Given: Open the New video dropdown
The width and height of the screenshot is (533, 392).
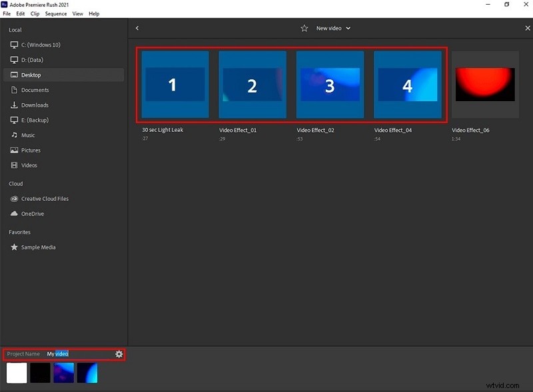Looking at the screenshot, I should click(332, 28).
